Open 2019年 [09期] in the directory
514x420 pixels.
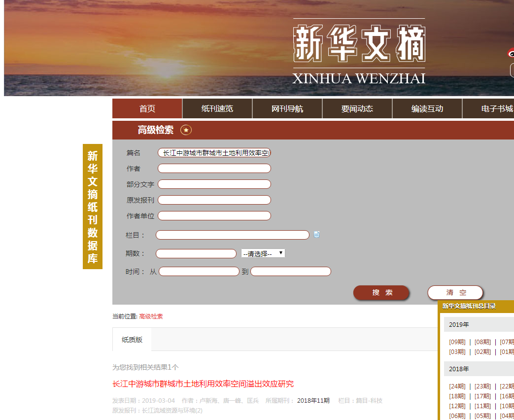[457, 342]
